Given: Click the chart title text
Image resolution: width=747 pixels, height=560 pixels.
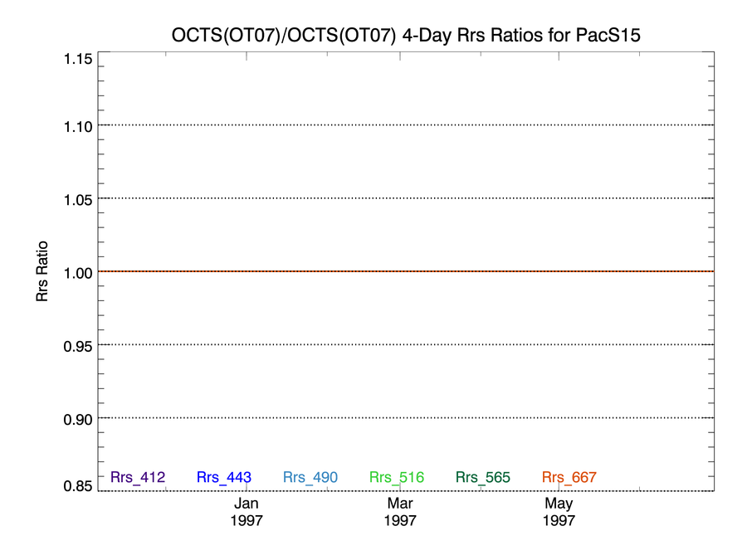Looking at the screenshot, I should [x=406, y=35].
